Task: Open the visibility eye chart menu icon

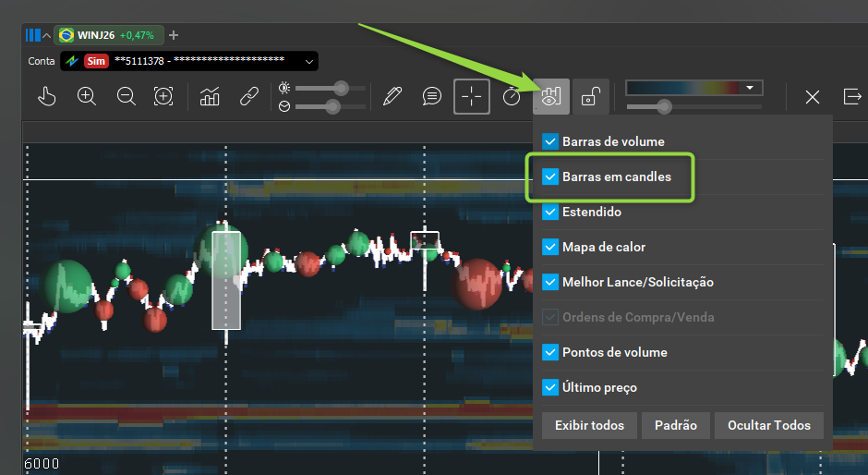Action: [x=550, y=96]
